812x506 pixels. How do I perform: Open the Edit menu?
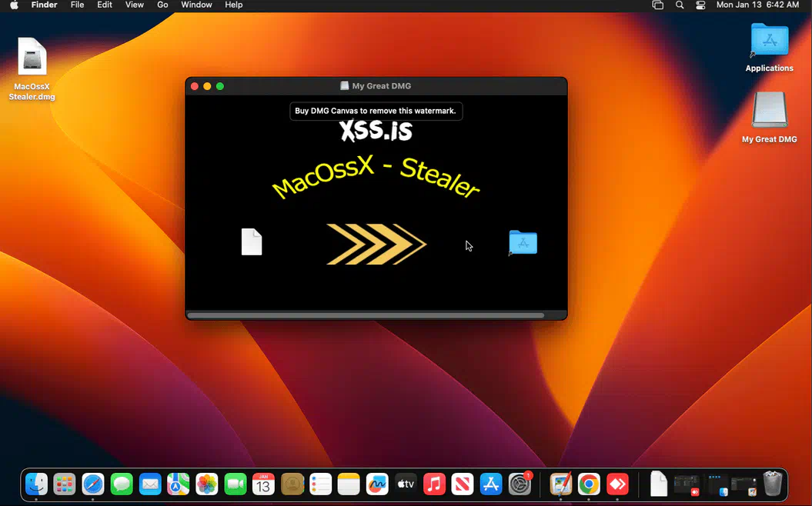point(105,5)
